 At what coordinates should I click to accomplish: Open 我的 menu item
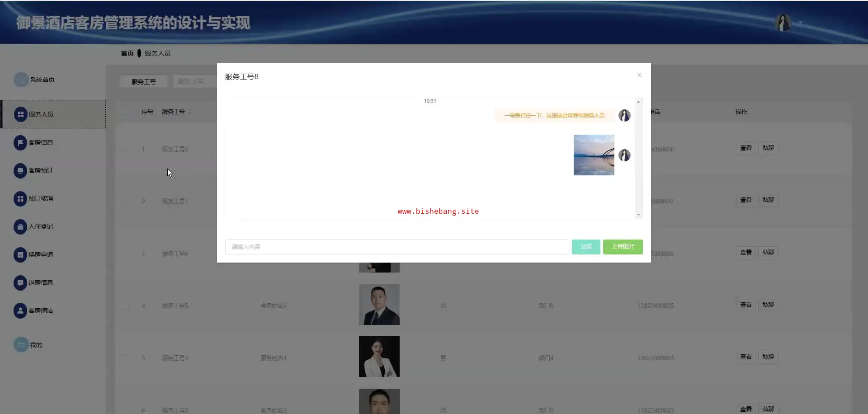pos(53,345)
